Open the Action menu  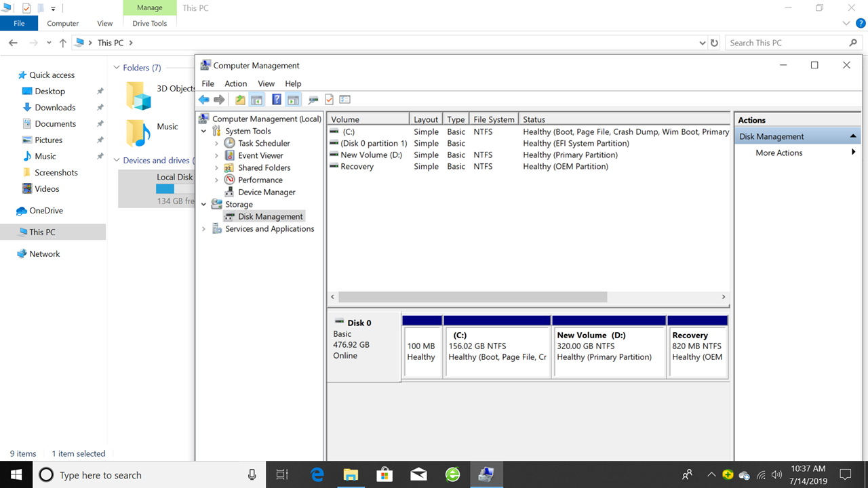click(235, 83)
